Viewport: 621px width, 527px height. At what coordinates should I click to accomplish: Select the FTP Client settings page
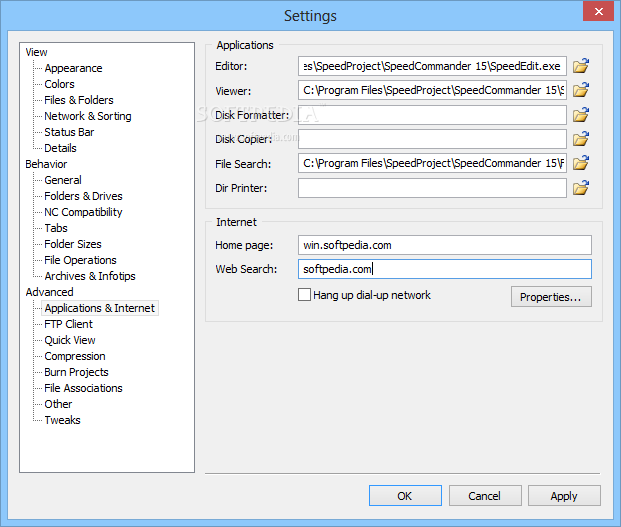(68, 324)
